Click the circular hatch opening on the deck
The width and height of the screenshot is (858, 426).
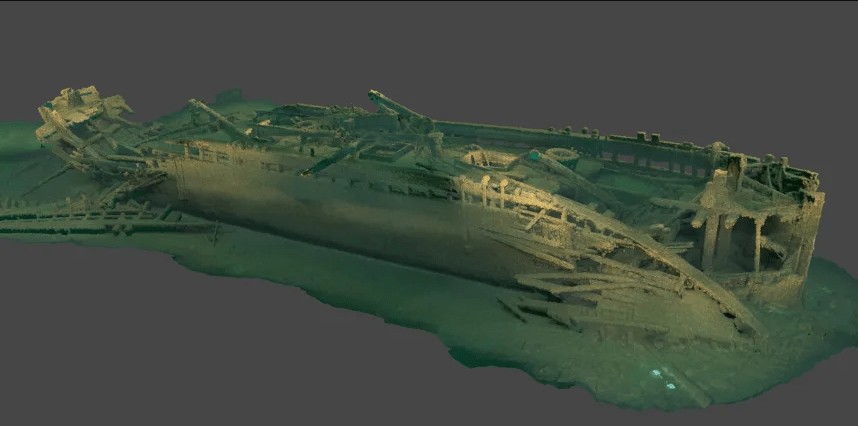coord(487,156)
